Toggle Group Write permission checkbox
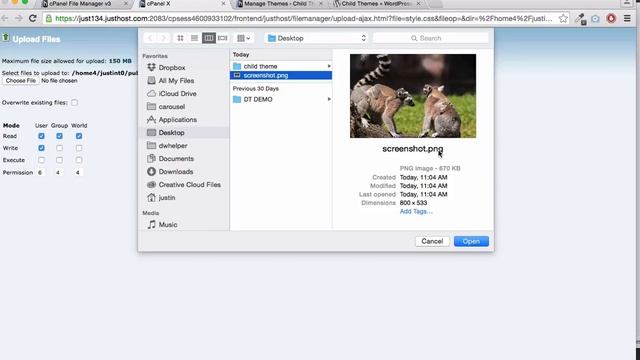 pos(60,148)
